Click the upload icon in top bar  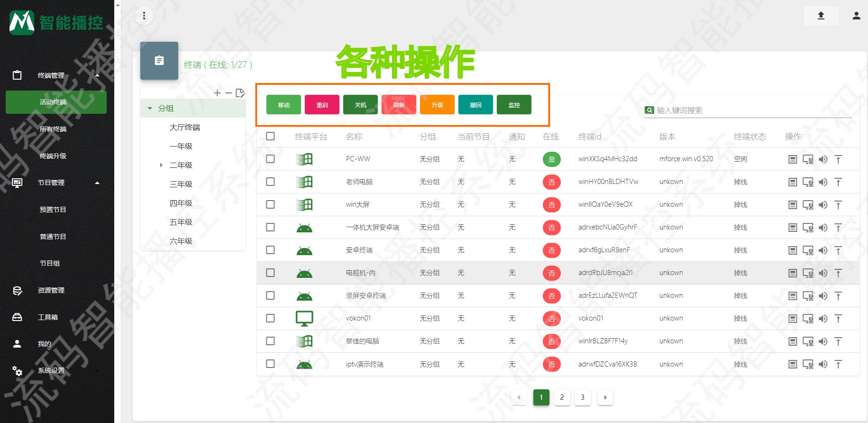point(821,16)
